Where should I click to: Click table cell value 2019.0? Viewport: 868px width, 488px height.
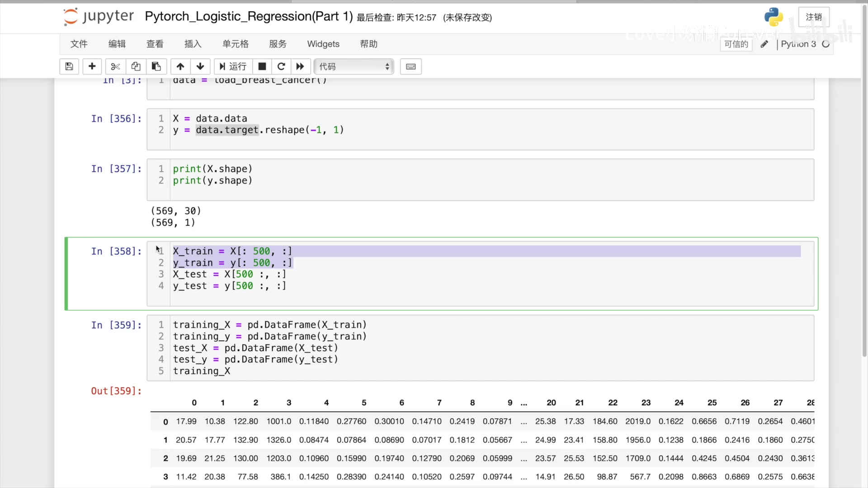pos(638,421)
